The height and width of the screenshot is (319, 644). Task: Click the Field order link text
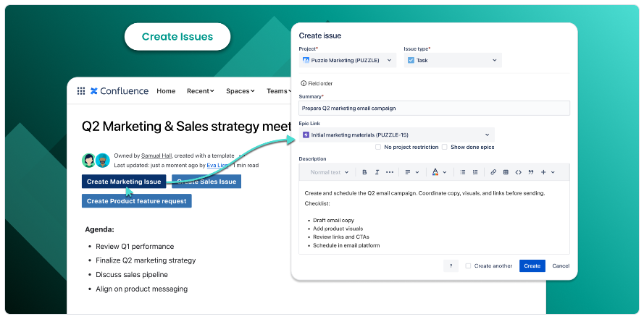[320, 84]
